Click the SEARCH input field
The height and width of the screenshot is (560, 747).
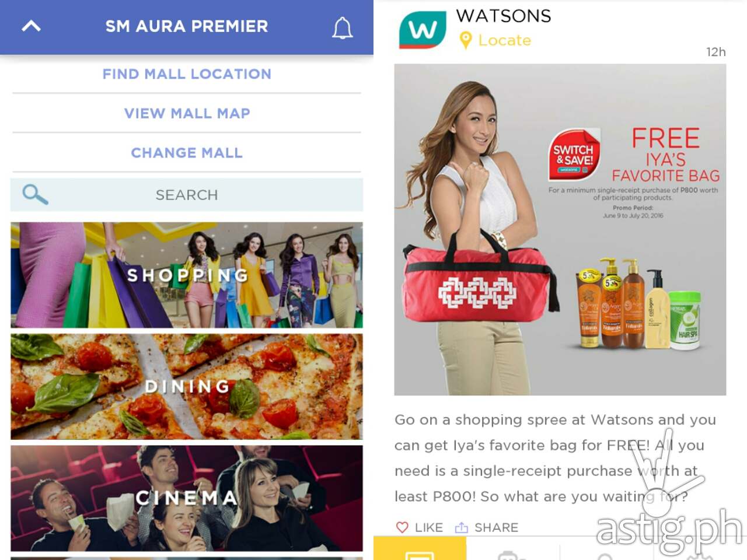pos(187,195)
